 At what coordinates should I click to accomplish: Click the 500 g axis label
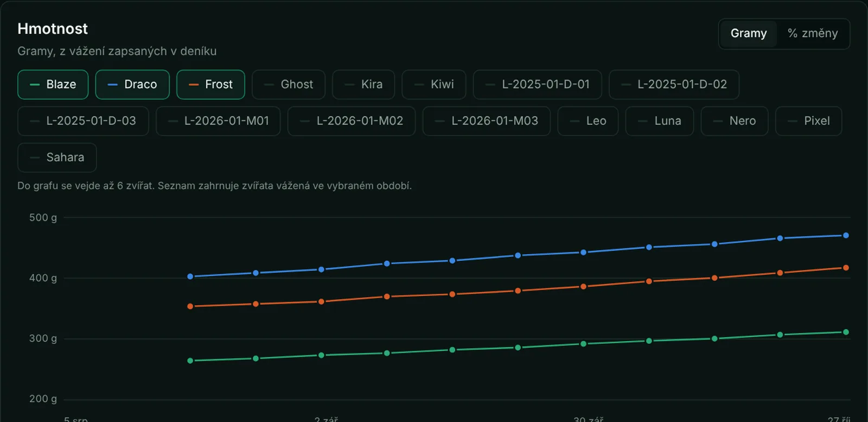point(43,218)
